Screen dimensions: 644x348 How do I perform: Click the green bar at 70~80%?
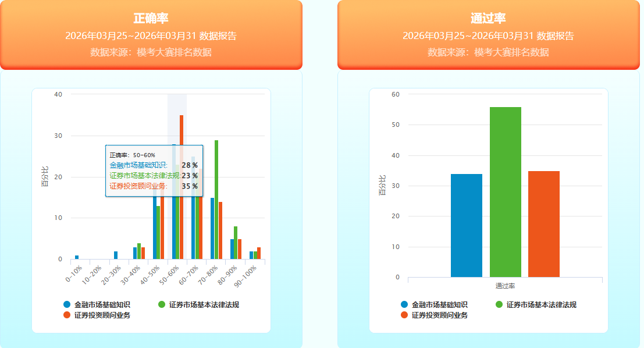[x=216, y=199]
